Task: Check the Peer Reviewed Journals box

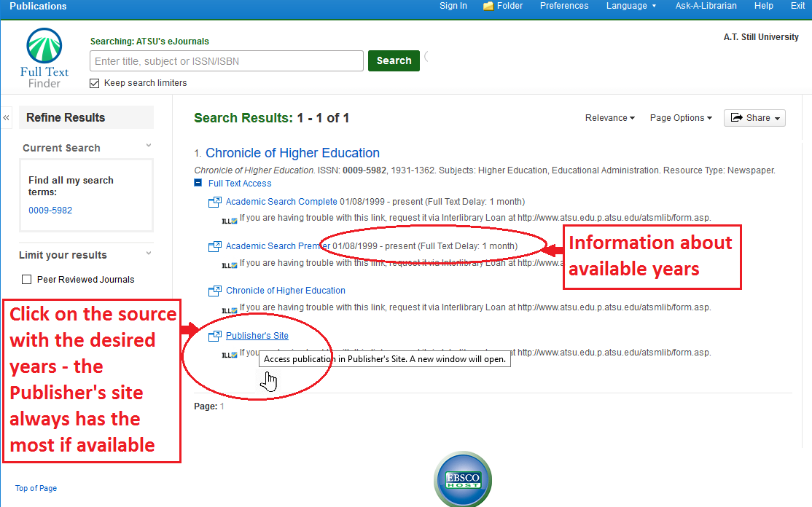Action: 26,280
